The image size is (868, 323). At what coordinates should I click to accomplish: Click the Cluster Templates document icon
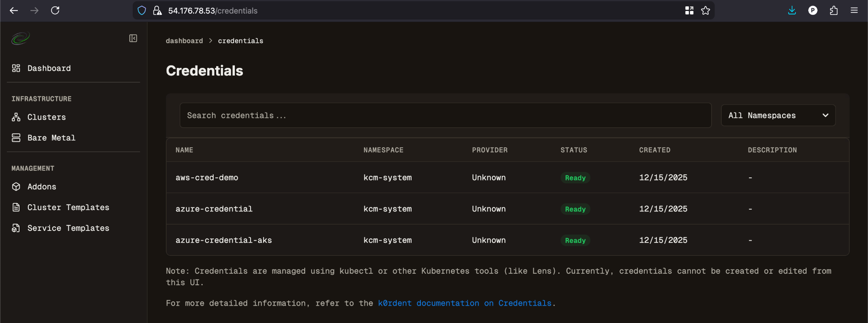click(16, 208)
